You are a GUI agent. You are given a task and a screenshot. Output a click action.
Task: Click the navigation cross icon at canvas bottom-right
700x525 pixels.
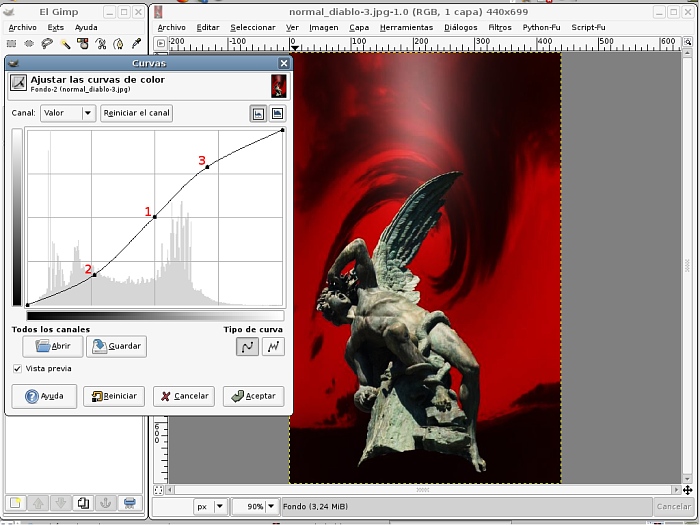coord(688,490)
